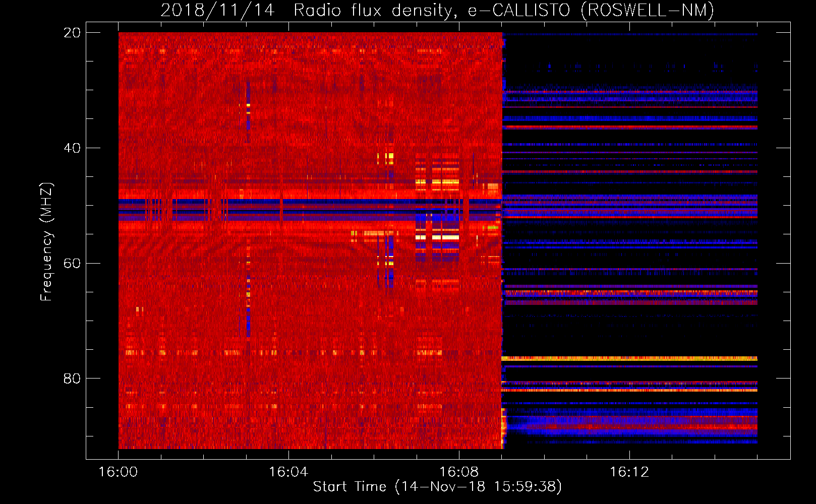
Task: Select the 'Frequency (MHZ)' y-axis label
Action: tap(46, 242)
